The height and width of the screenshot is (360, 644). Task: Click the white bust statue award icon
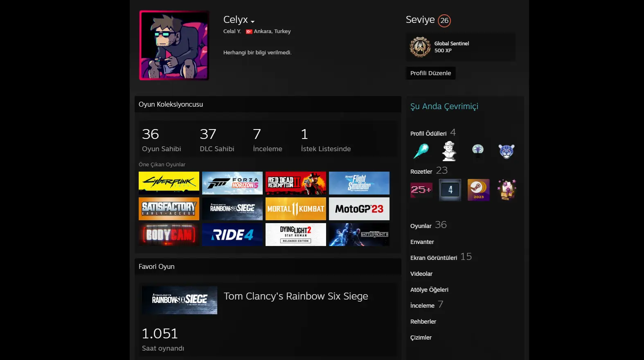(449, 151)
